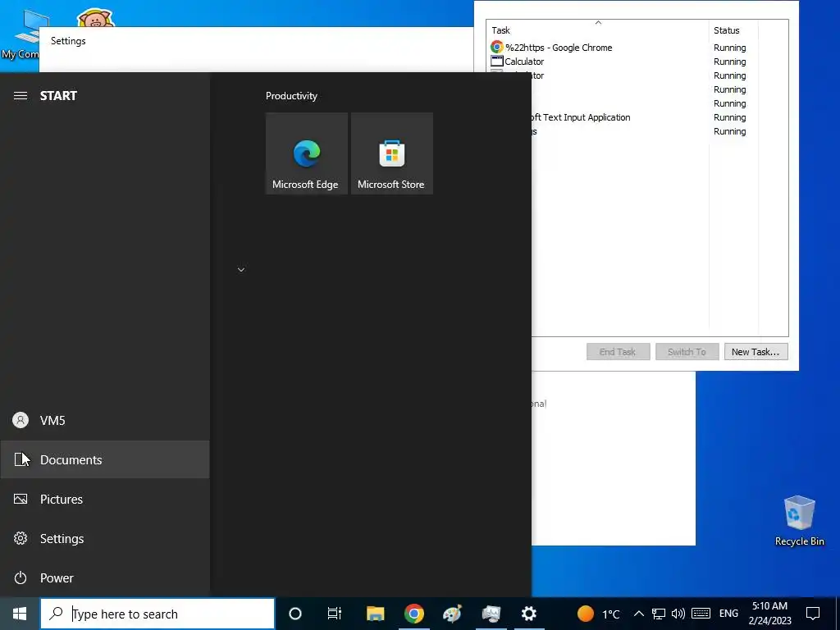Switch to Settings gear on taskbar

tap(529, 614)
